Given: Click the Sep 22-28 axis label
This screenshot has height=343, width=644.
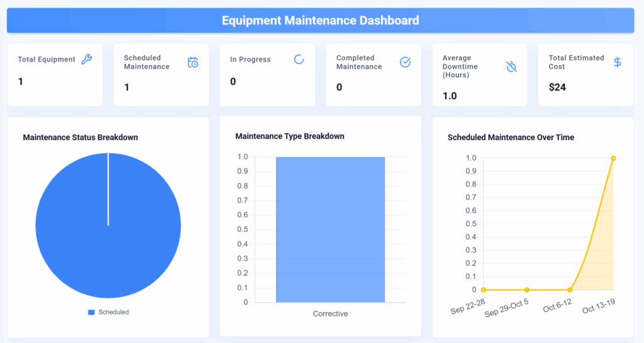Looking at the screenshot, I should [468, 307].
